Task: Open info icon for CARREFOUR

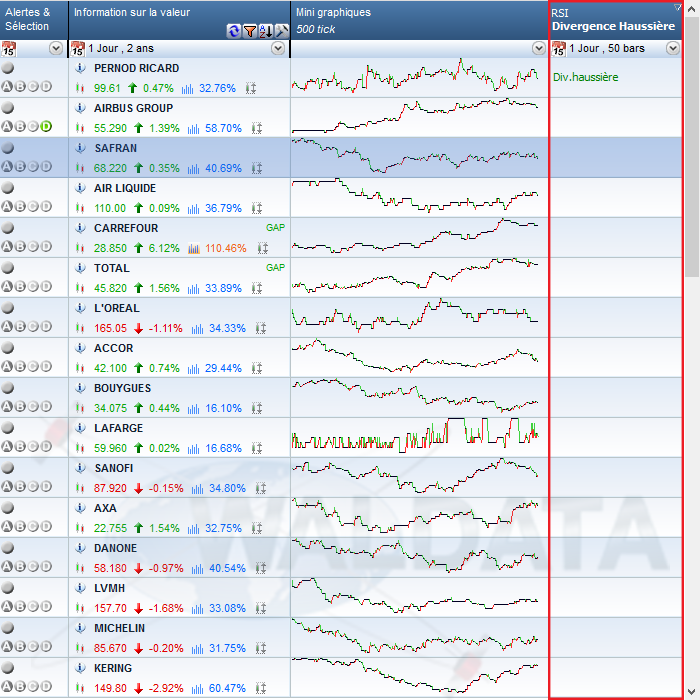Action: [x=80, y=228]
